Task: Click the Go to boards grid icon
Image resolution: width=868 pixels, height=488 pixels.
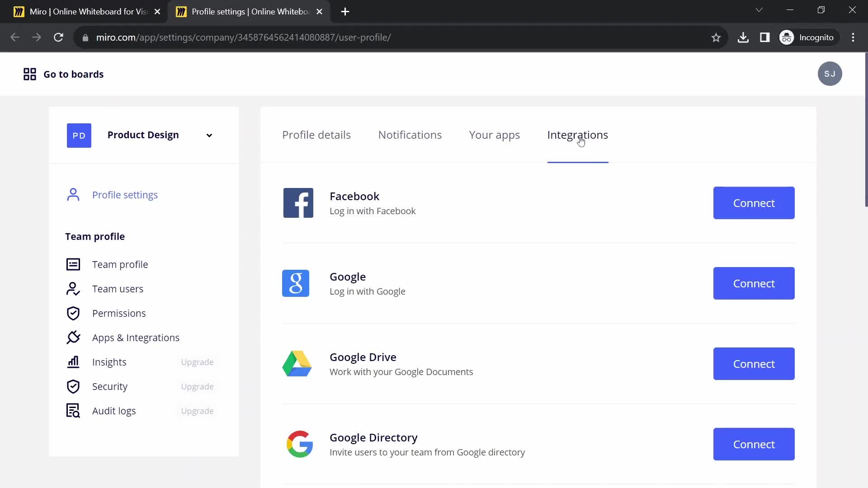Action: point(30,74)
